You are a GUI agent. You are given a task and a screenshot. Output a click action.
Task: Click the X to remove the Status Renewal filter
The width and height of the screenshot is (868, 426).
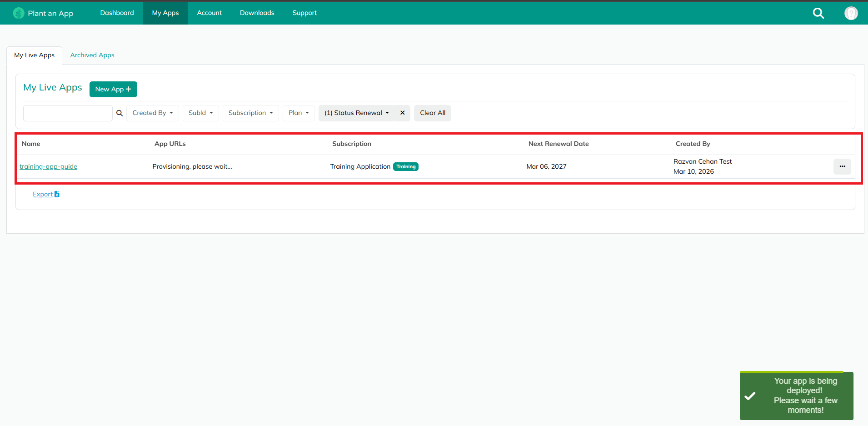402,113
